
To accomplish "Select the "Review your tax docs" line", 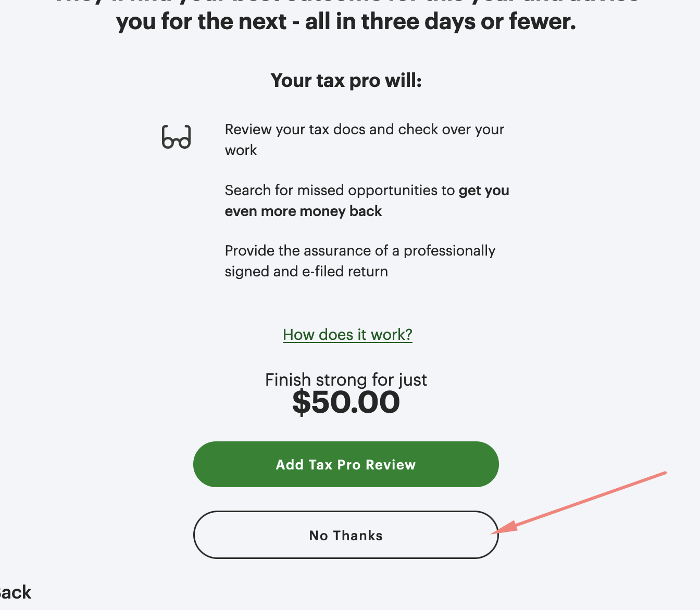I will (x=364, y=130).
